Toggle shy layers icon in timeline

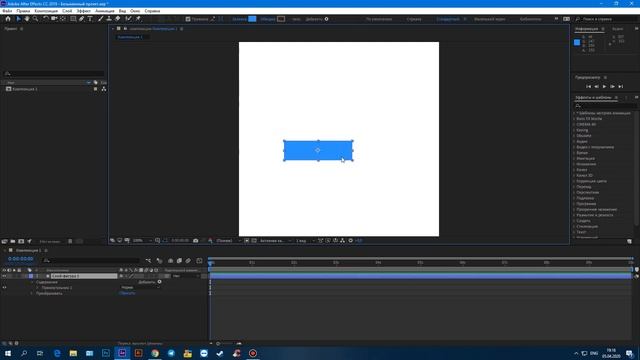(x=171, y=260)
